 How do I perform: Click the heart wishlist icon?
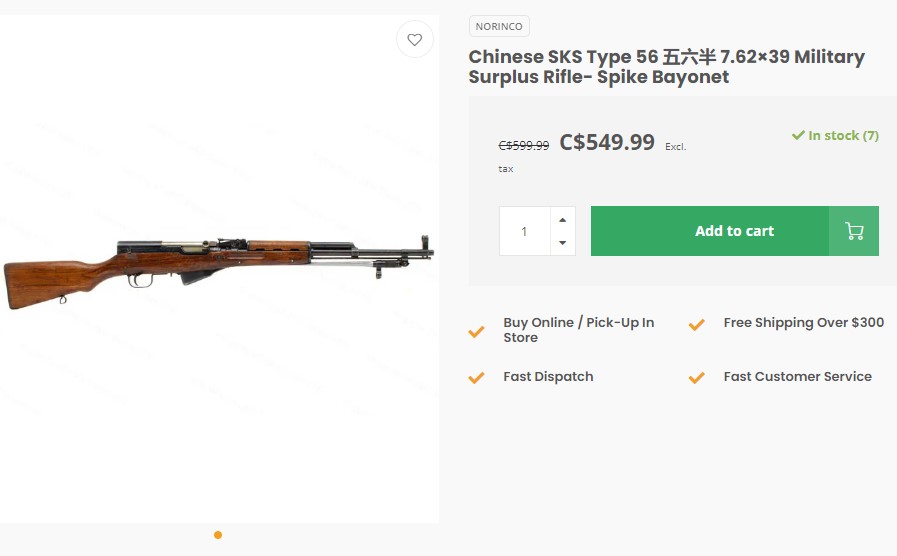[x=415, y=40]
